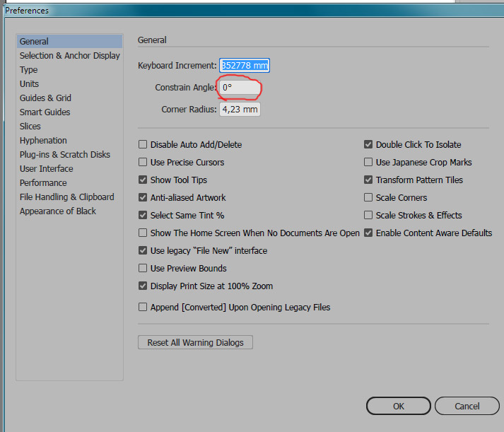
Task: Enable Scale Corners checkbox
Action: (368, 197)
